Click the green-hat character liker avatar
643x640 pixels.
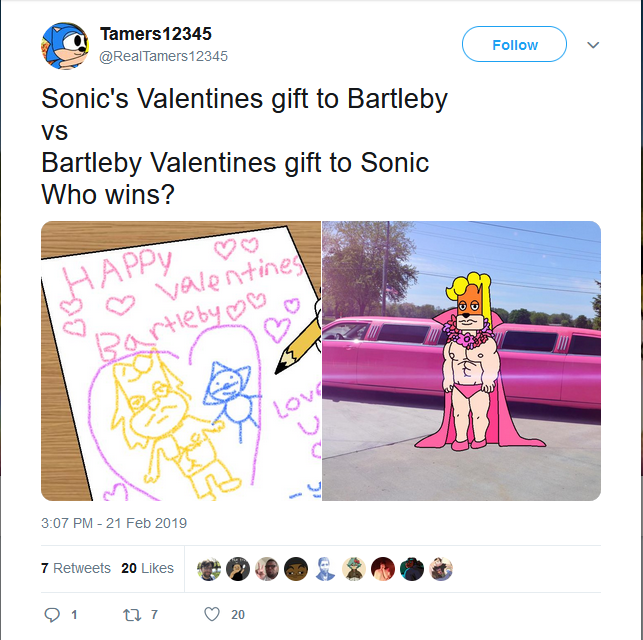tap(353, 569)
